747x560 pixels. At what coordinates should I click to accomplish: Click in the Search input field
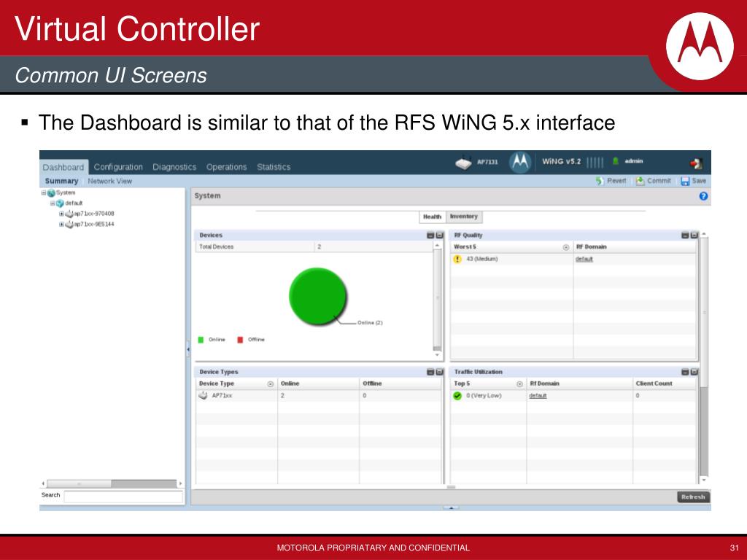click(x=123, y=497)
